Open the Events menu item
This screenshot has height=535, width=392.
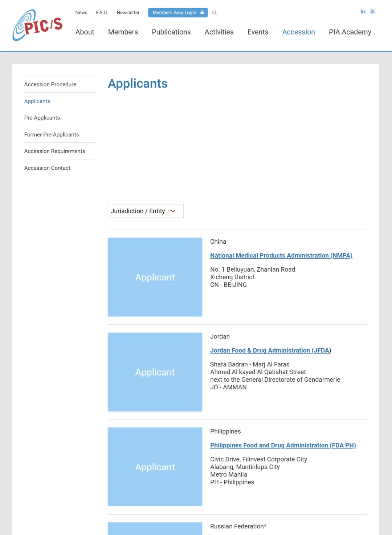click(258, 32)
